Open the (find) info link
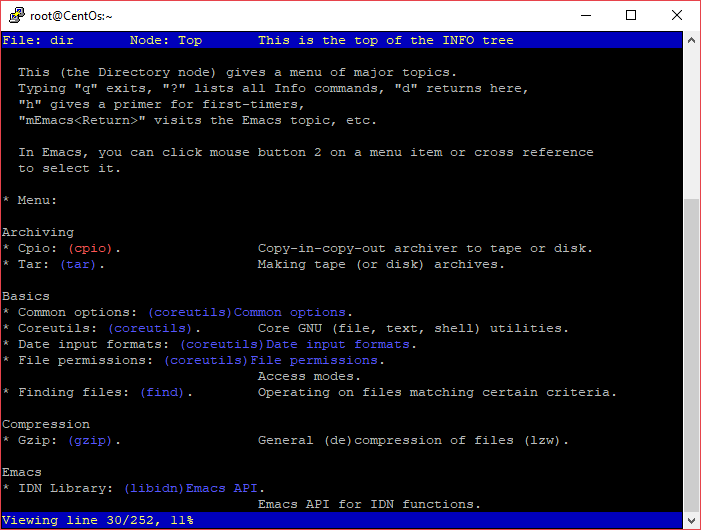 coord(162,393)
